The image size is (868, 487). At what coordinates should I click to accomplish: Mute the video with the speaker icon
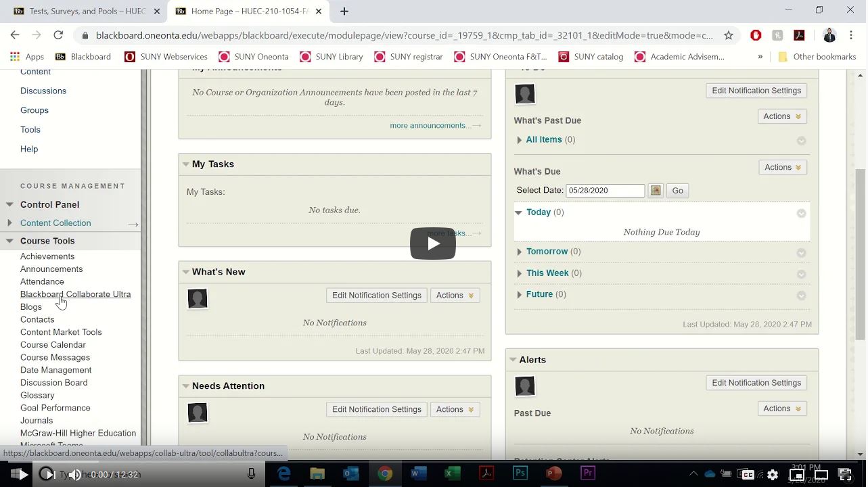click(76, 475)
